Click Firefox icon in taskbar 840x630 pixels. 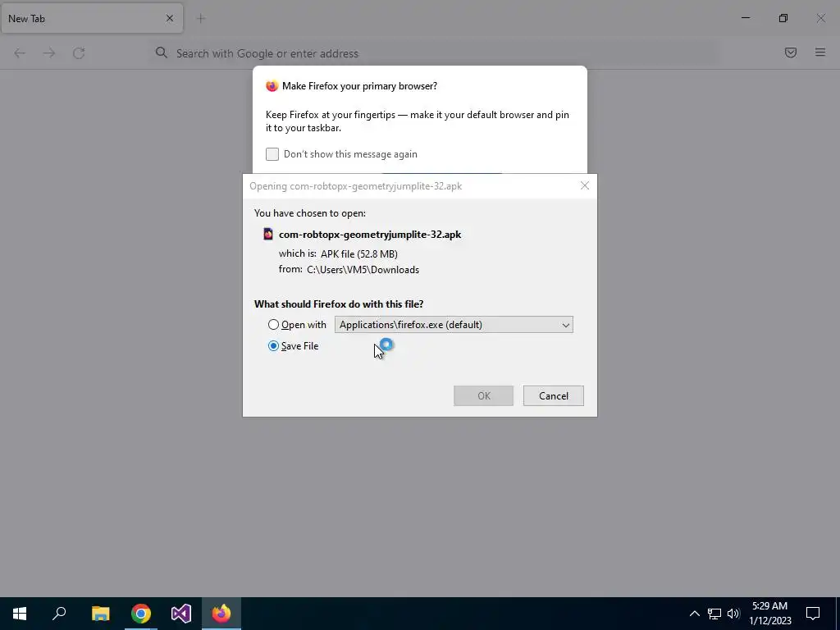tap(221, 614)
